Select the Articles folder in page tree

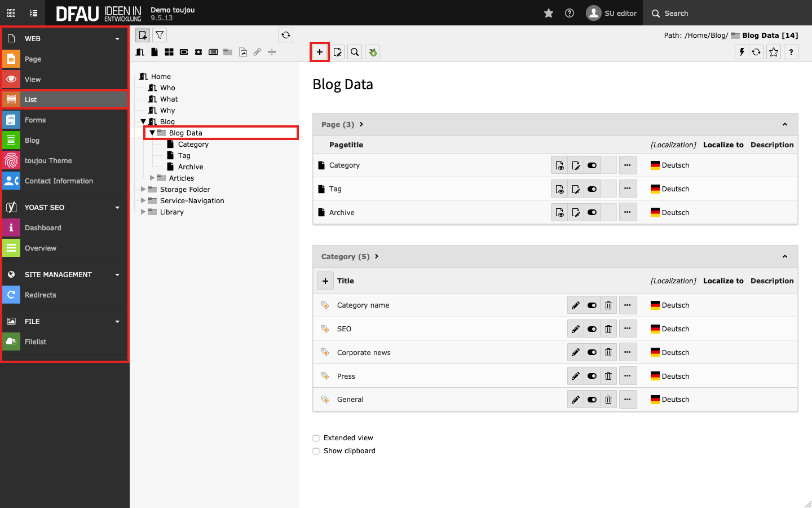click(181, 178)
